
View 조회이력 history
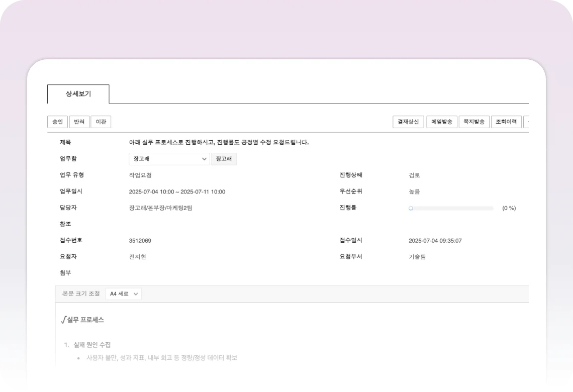506,122
